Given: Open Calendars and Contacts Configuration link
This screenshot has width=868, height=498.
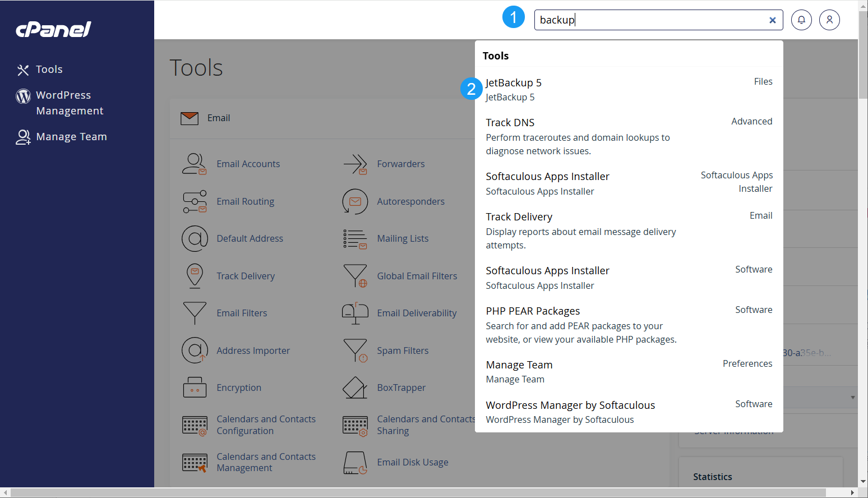Looking at the screenshot, I should (266, 425).
